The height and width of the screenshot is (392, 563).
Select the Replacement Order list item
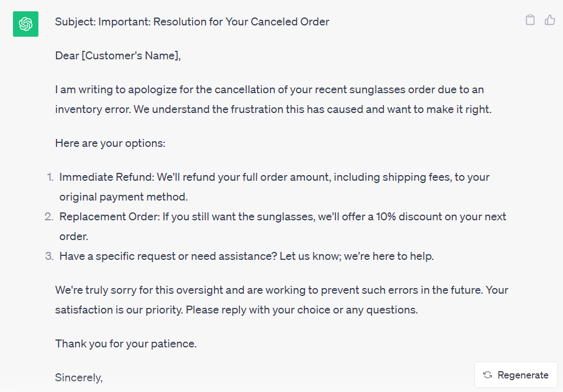[x=282, y=217]
